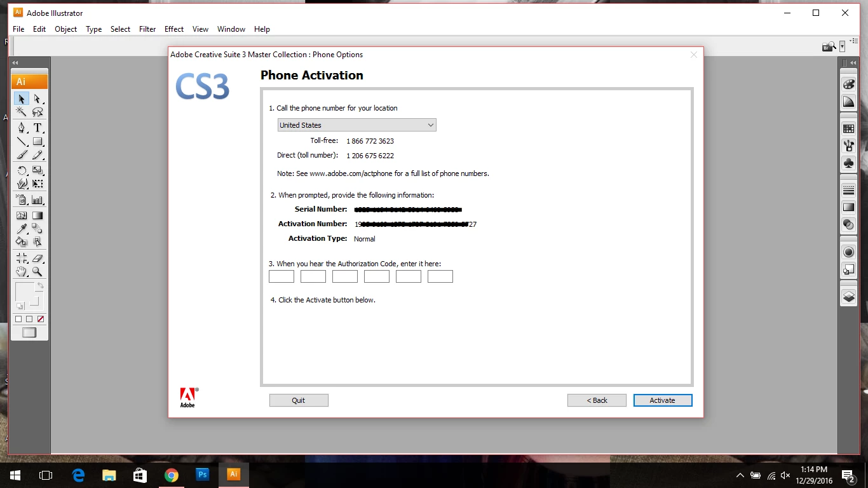Select the Type tool
Viewport: 868px width, 488px height.
point(37,128)
